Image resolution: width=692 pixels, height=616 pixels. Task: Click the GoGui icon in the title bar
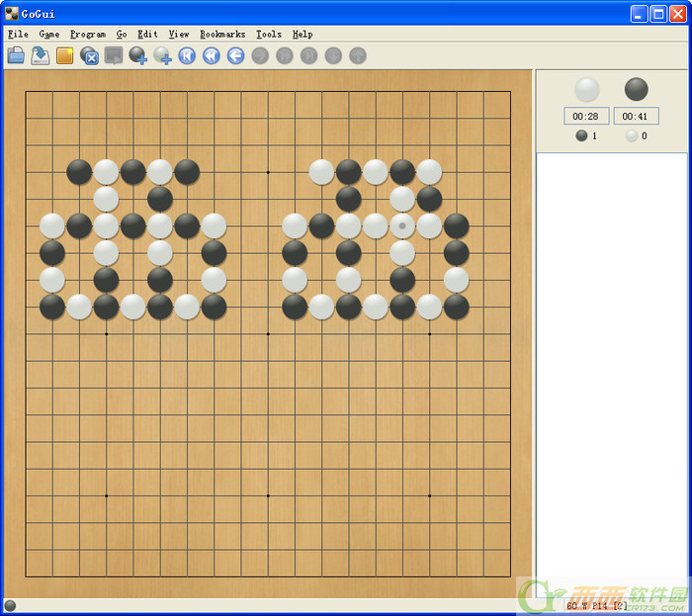[x=12, y=14]
